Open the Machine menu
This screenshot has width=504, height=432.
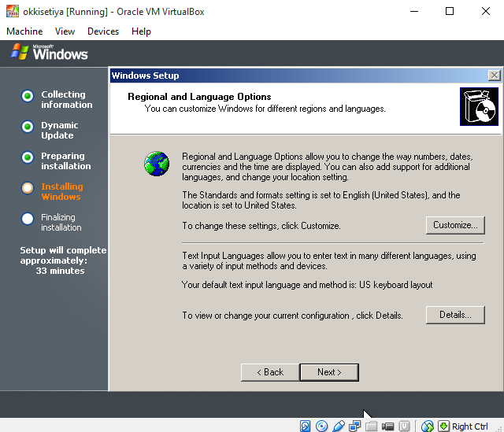click(24, 31)
